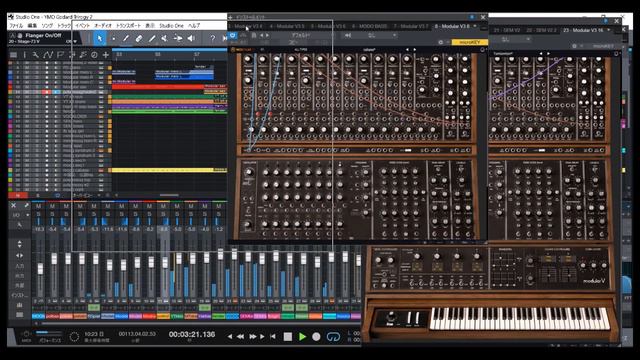Pin the Modular V3 8 plugin window
This screenshot has width=640, height=360.
tap(472, 17)
